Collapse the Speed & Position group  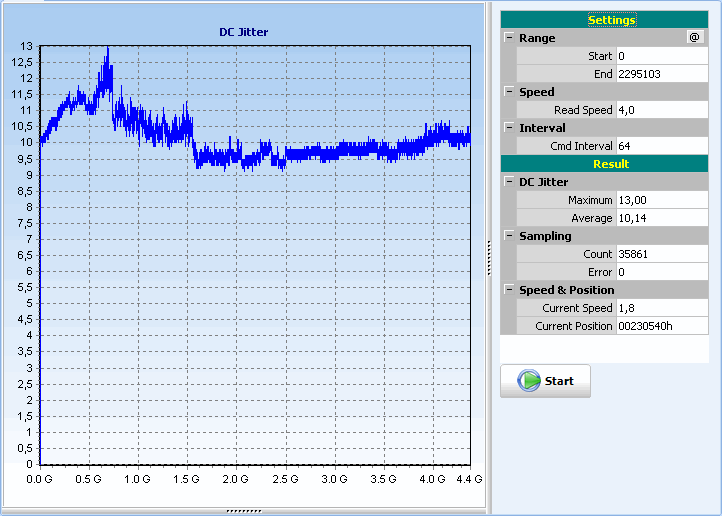point(509,290)
